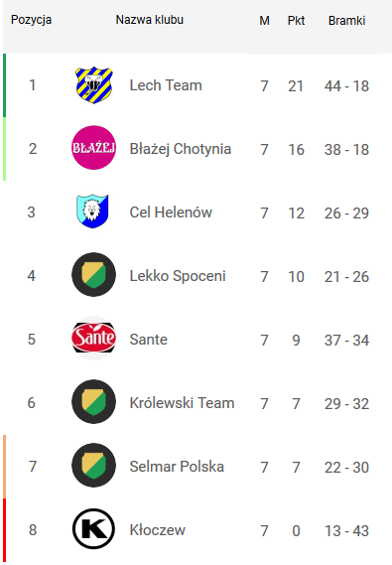Click Lech Team's 44 - 18 goals

pos(346,86)
